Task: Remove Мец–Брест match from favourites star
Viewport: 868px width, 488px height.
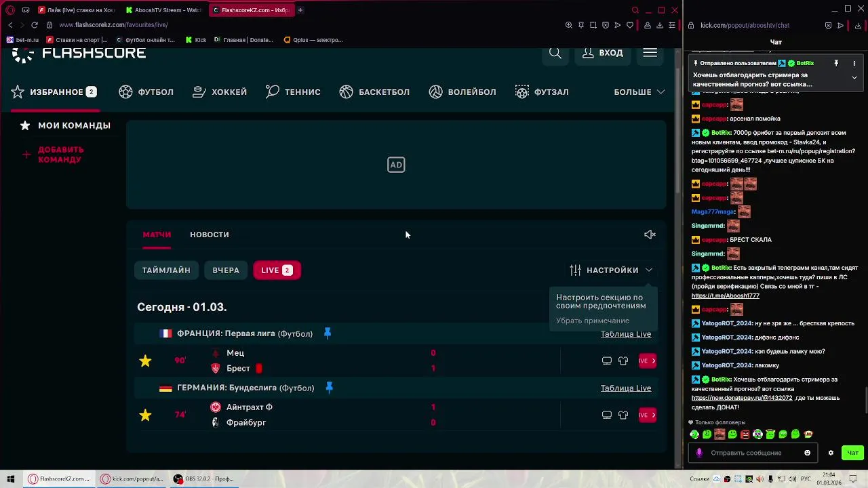Action: click(145, 361)
